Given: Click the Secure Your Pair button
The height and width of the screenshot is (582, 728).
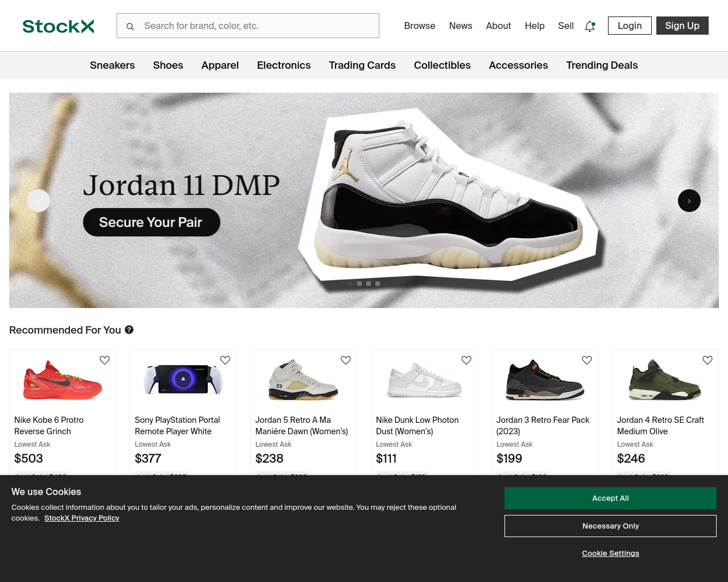Looking at the screenshot, I should [151, 222].
